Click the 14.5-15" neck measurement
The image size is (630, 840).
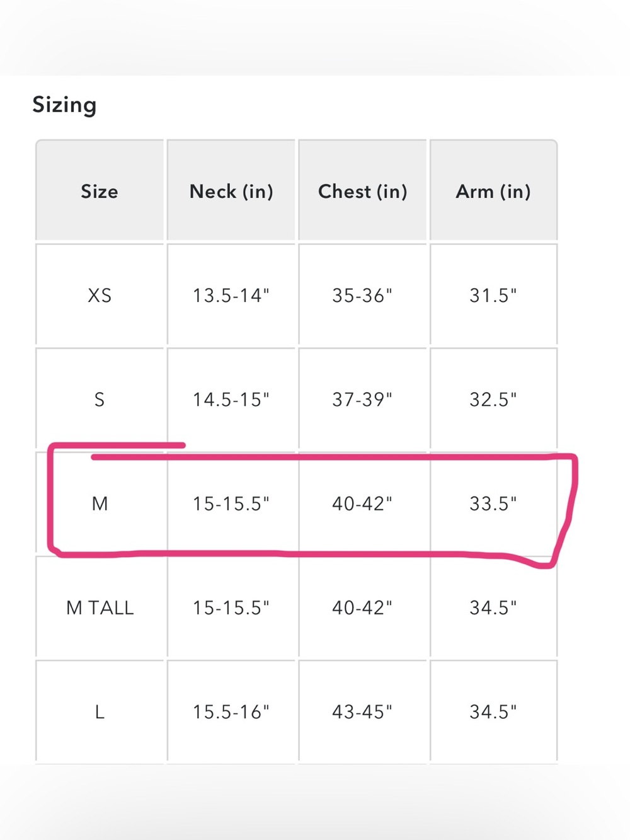pos(231,400)
